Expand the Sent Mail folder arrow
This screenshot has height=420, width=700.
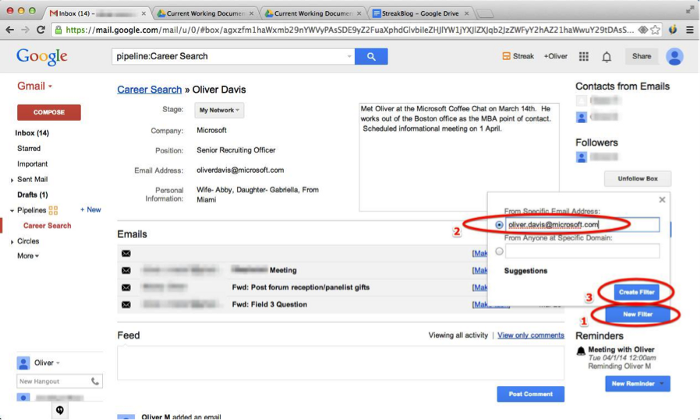12,180
